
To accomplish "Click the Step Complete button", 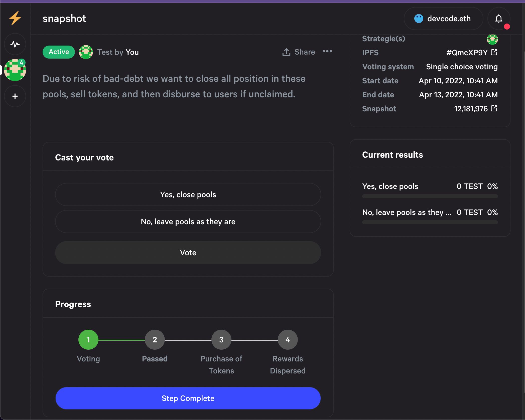I will [188, 398].
